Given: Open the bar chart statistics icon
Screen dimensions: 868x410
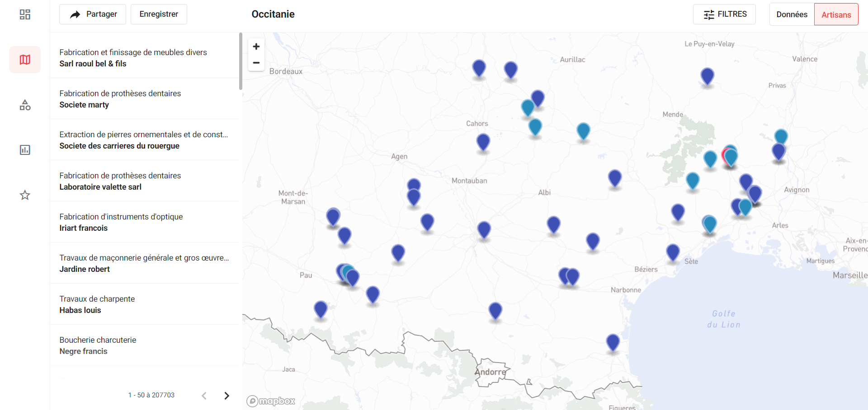Looking at the screenshot, I should point(25,150).
